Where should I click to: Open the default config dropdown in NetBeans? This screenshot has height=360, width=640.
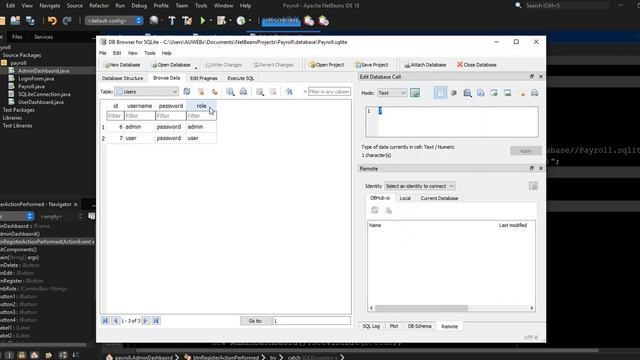click(x=114, y=20)
